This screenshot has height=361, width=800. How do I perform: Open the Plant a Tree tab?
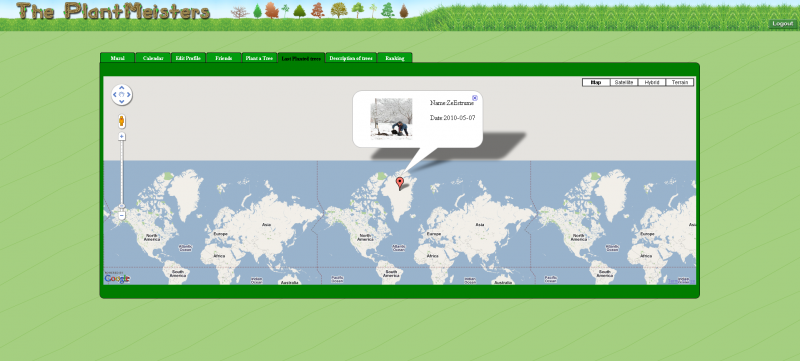pos(259,58)
